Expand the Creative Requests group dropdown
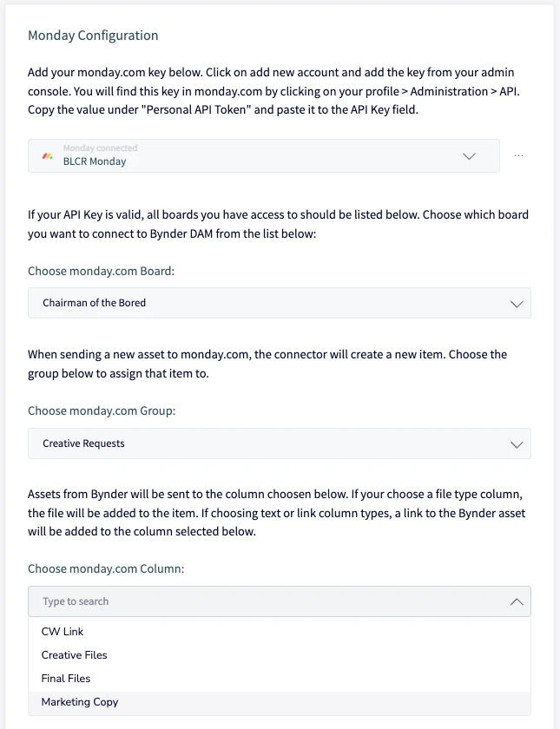This screenshot has width=560, height=729. click(x=279, y=443)
